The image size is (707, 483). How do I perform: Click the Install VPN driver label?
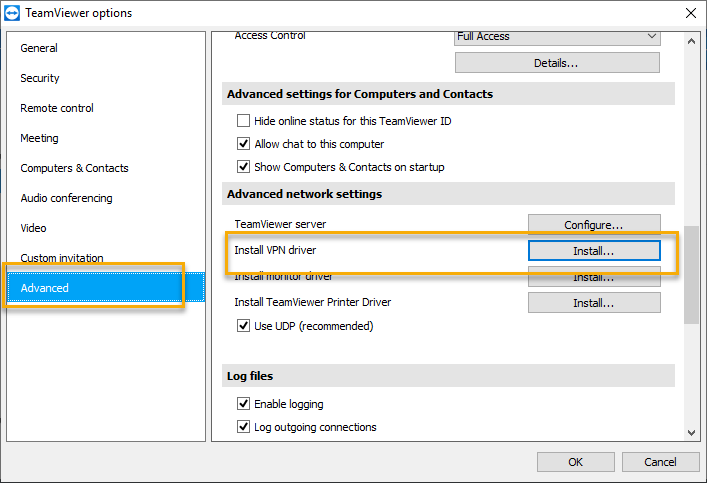tap(275, 250)
